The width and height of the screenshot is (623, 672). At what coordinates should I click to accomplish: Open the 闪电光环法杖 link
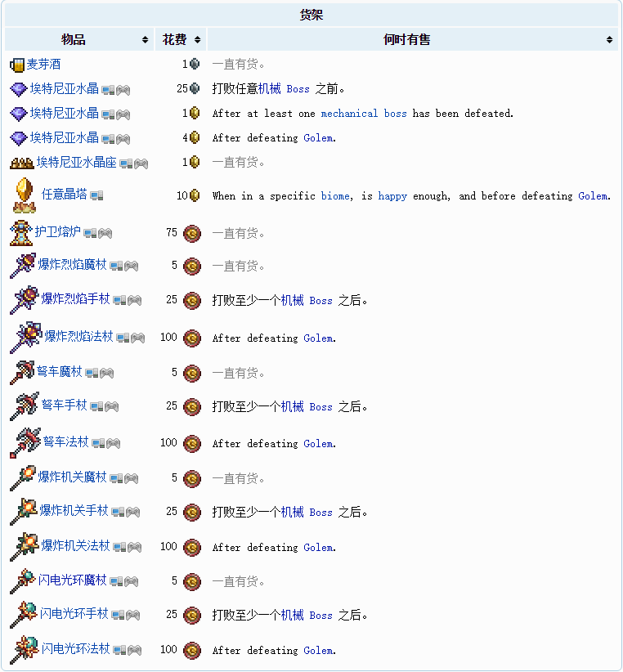pyautogui.click(x=75, y=649)
